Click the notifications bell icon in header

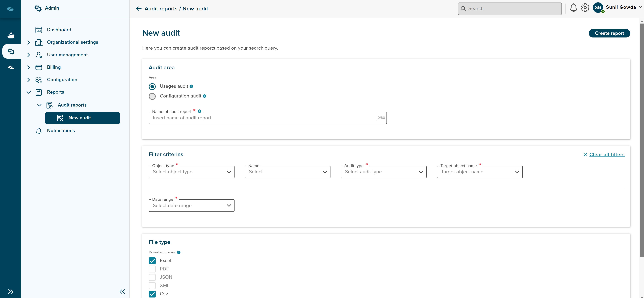573,8
